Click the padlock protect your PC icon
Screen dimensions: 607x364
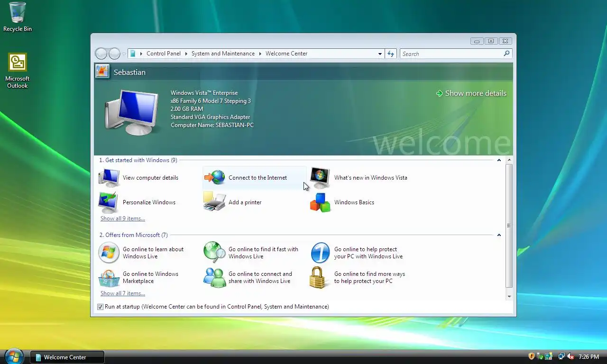[x=319, y=277]
